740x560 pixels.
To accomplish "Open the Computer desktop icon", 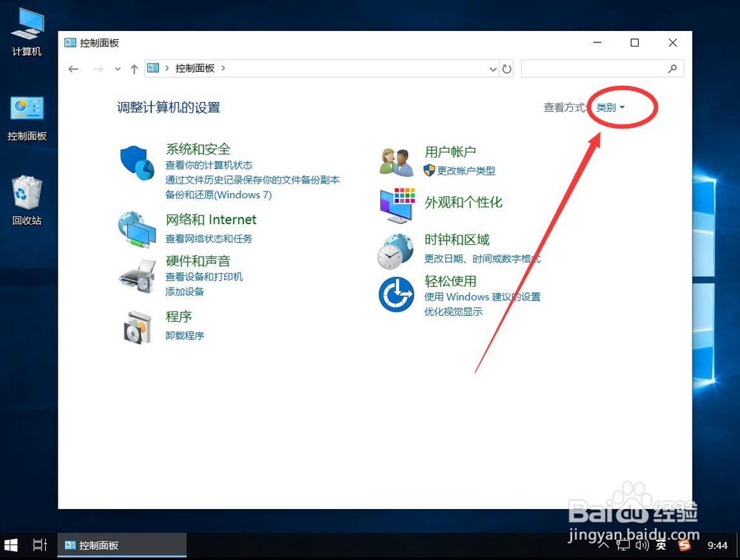I will tap(27, 32).
